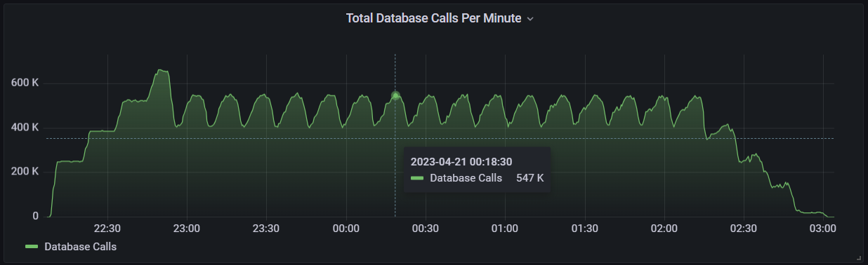The image size is (868, 265).
Task: Click the 600 K y-axis label
Action: (25, 83)
